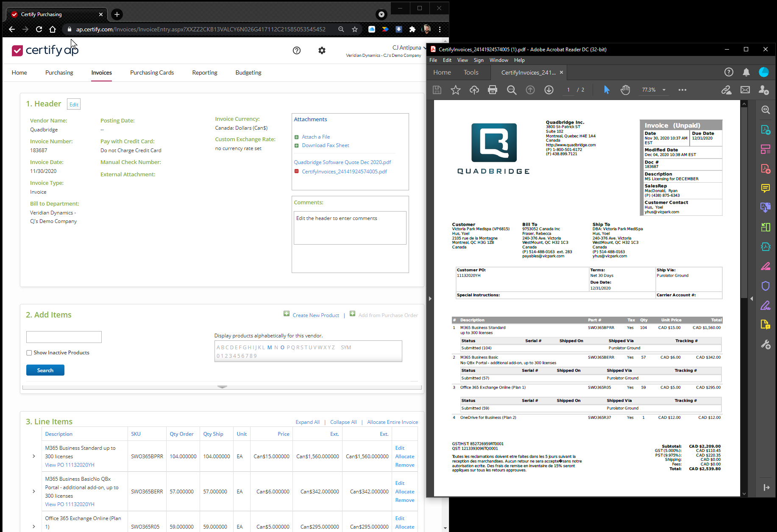Go to next page in Acrobat
Image resolution: width=777 pixels, height=532 pixels.
(x=549, y=90)
